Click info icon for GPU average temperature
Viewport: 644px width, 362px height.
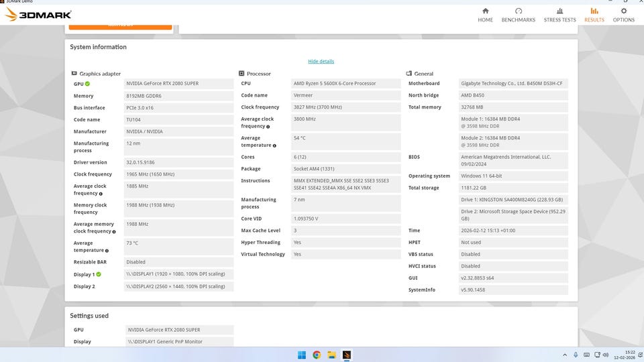[x=107, y=250]
